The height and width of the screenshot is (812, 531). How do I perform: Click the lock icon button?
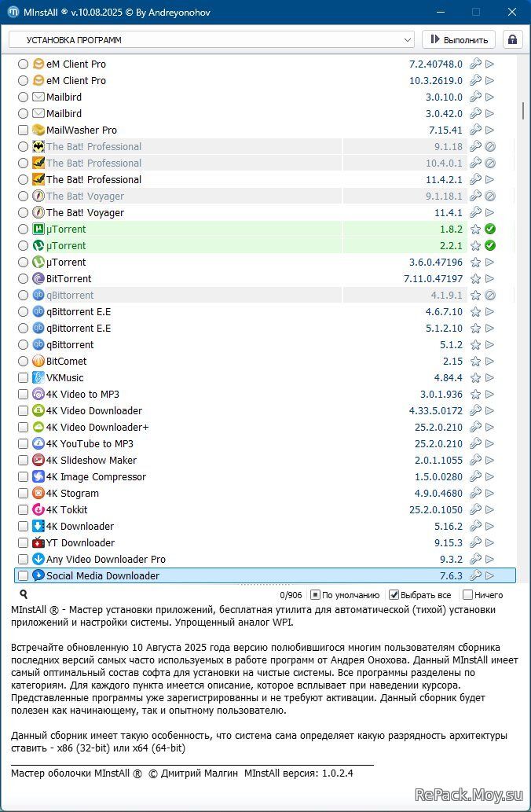pos(512,40)
